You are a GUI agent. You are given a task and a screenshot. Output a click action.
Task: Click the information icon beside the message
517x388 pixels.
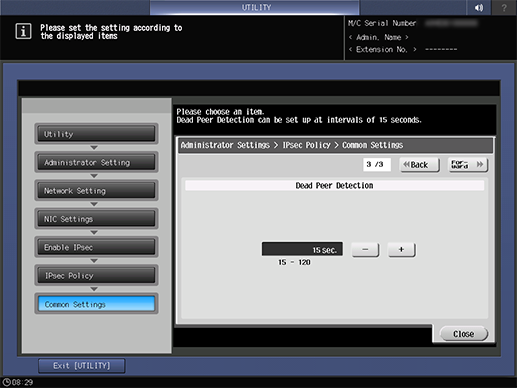click(23, 32)
